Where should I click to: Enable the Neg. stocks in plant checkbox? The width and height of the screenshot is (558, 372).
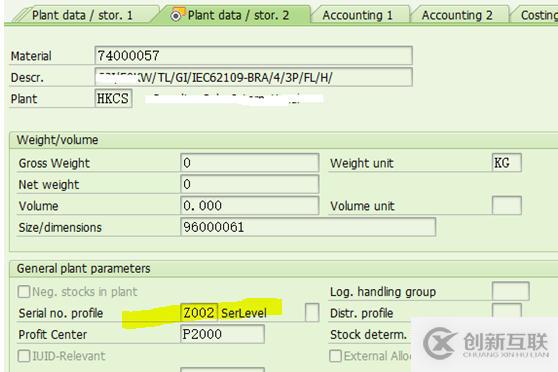[24, 292]
